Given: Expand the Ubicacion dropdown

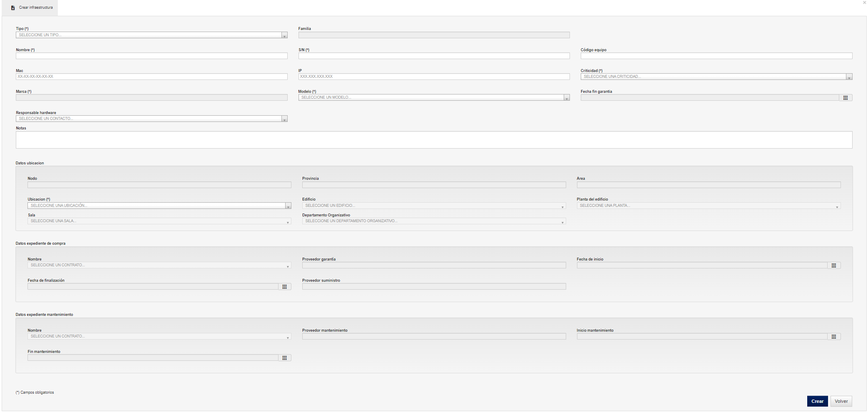Looking at the screenshot, I should (x=159, y=206).
